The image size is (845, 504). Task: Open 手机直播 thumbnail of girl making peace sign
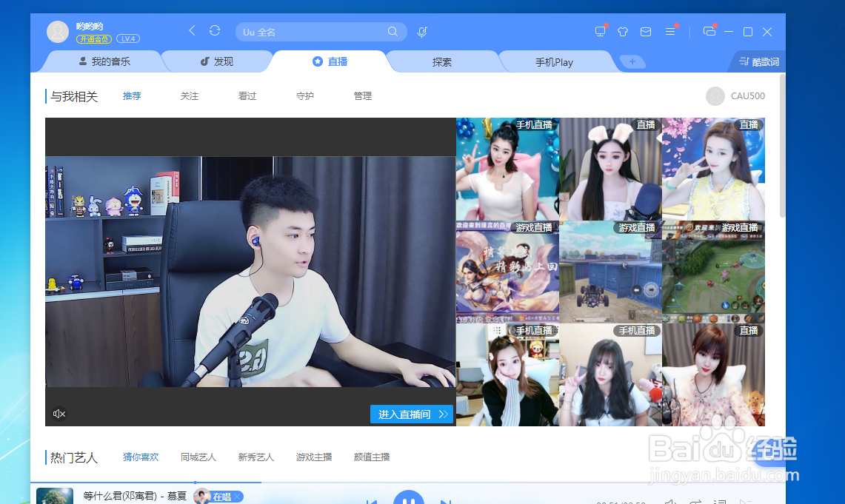(610, 374)
